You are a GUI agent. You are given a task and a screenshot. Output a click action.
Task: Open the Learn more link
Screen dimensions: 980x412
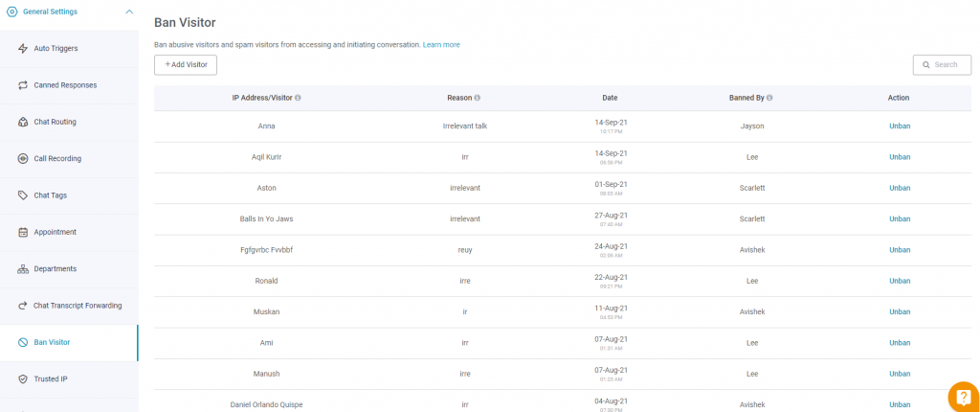(x=441, y=45)
